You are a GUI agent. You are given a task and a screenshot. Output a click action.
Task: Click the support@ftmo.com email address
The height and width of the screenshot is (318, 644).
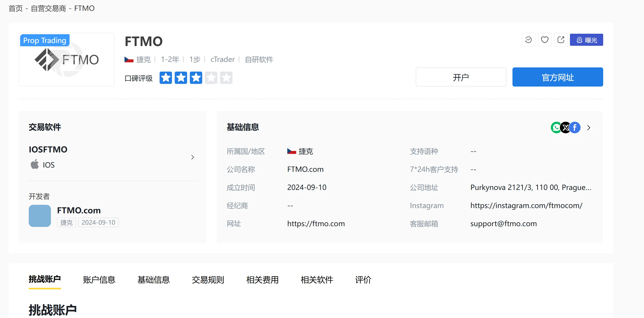pos(504,224)
